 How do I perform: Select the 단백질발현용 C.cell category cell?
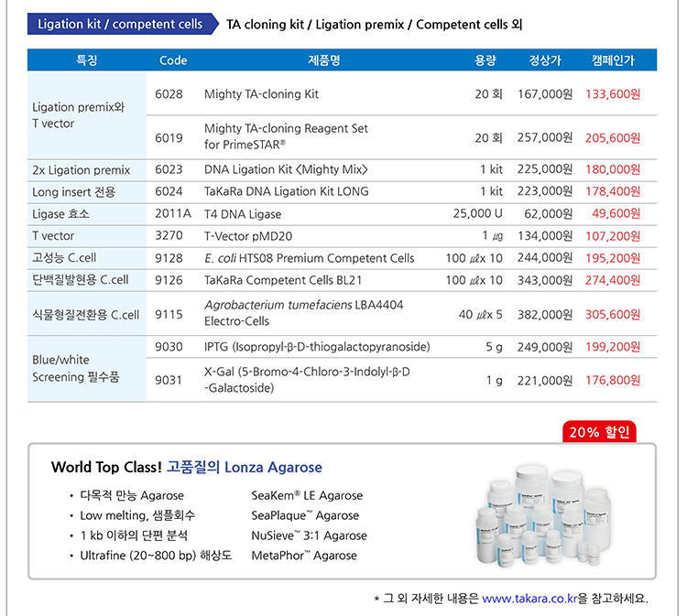point(87,280)
